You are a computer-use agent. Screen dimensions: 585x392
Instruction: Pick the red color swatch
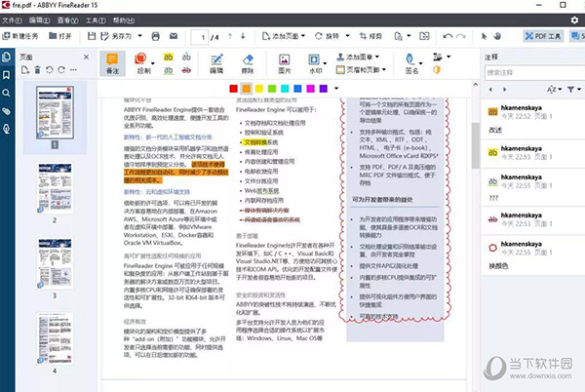234,89
